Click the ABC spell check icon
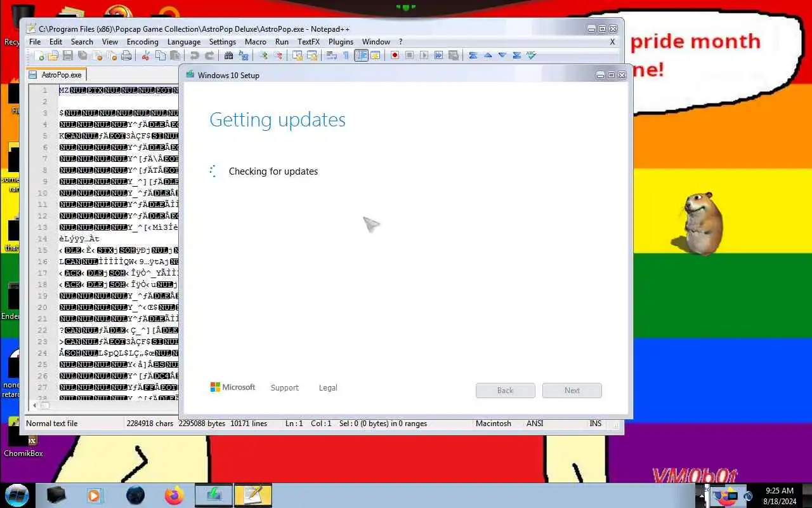 [x=531, y=55]
